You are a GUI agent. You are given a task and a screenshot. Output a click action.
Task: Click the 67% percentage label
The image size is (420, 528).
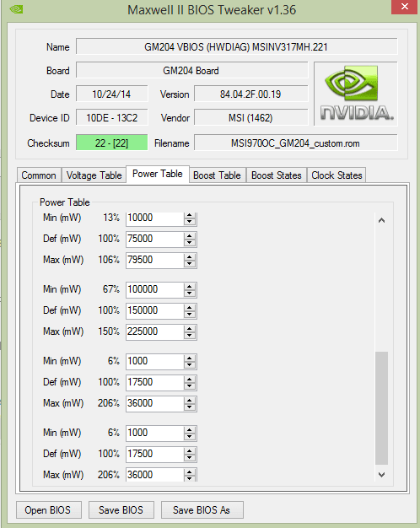[110, 289]
